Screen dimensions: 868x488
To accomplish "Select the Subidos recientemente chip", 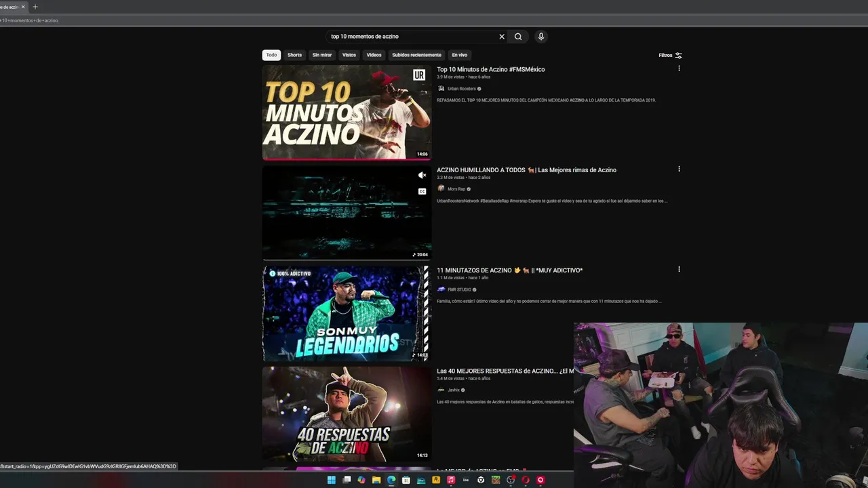I will (x=416, y=55).
